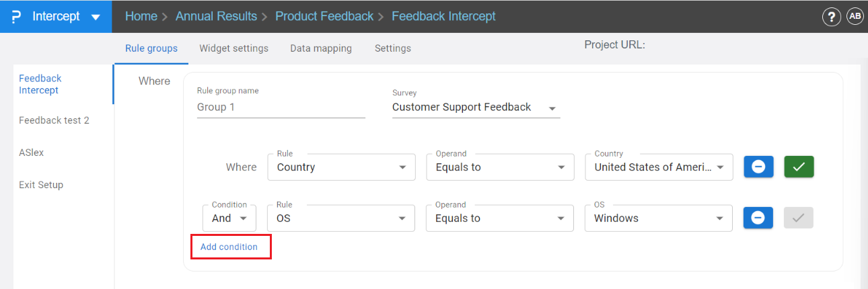
Task: Confirm the Country rule with green checkmark
Action: click(799, 167)
